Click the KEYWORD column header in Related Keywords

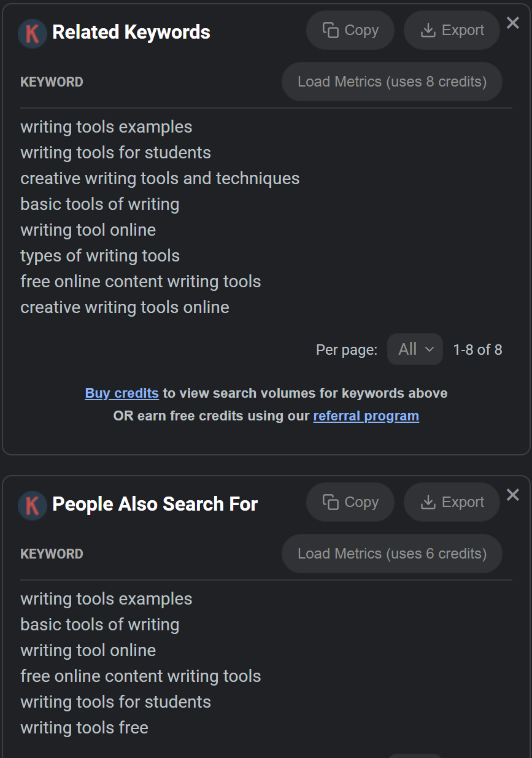52,82
